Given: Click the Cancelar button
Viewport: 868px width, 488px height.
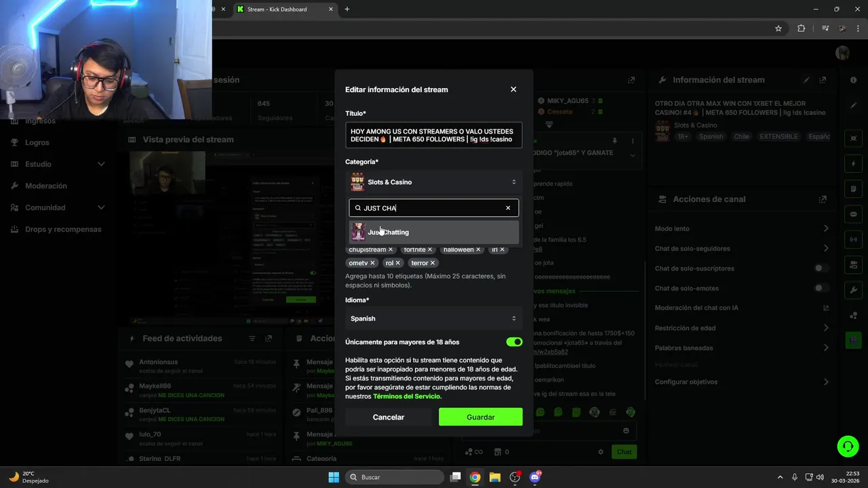Looking at the screenshot, I should click(x=389, y=417).
